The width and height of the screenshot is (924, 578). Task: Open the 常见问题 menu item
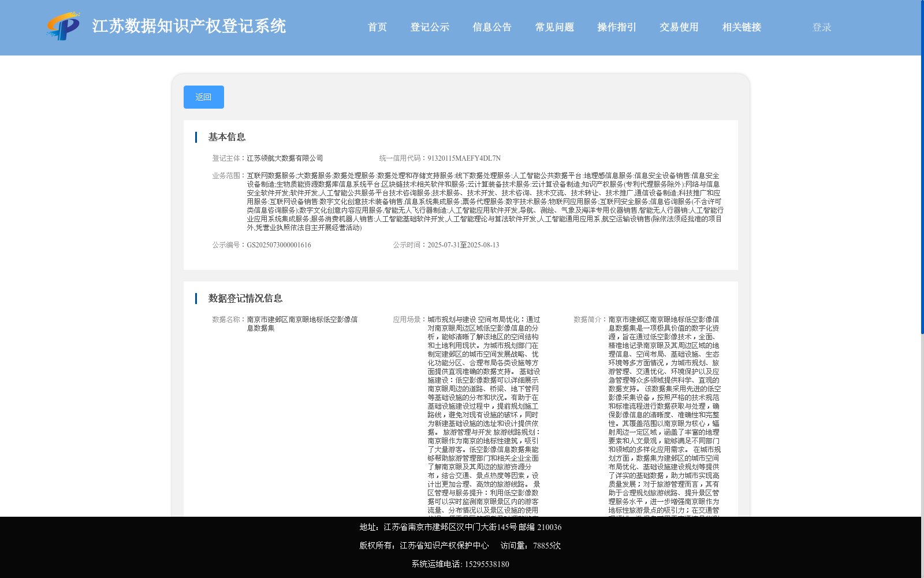(554, 27)
